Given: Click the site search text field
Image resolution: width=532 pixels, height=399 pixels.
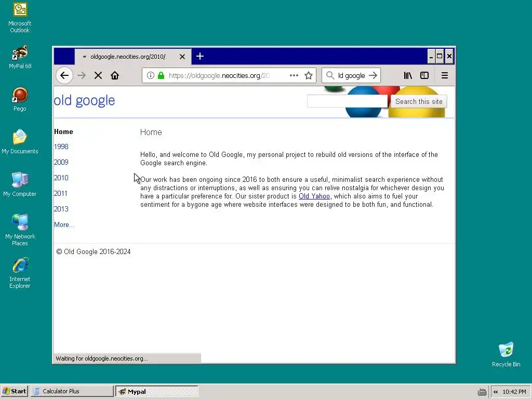Looking at the screenshot, I should [347, 101].
